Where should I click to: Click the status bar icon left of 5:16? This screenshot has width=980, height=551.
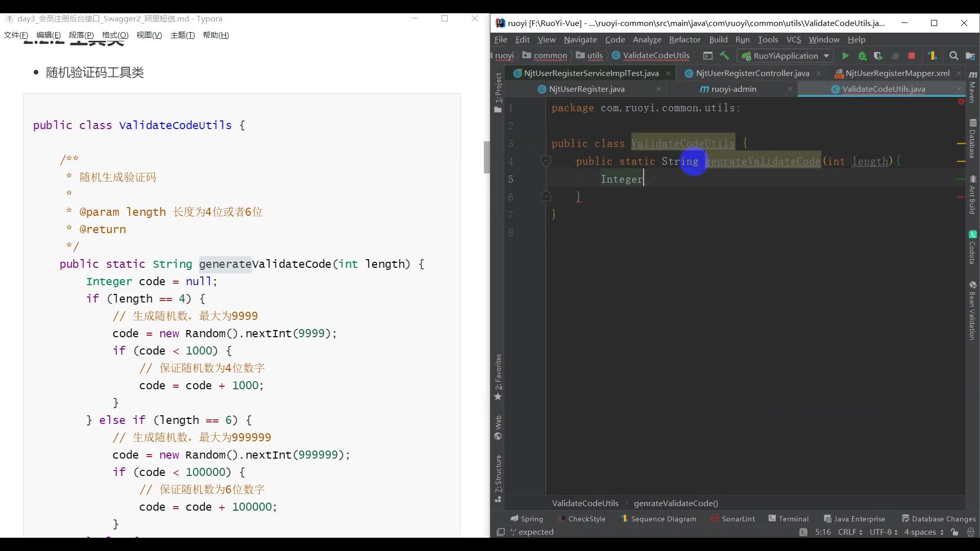tap(803, 532)
